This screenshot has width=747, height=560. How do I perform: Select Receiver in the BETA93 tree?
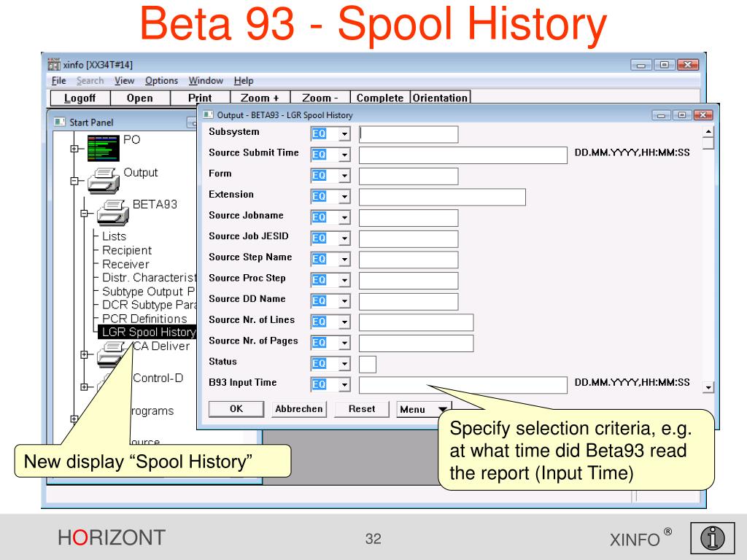coord(125,264)
